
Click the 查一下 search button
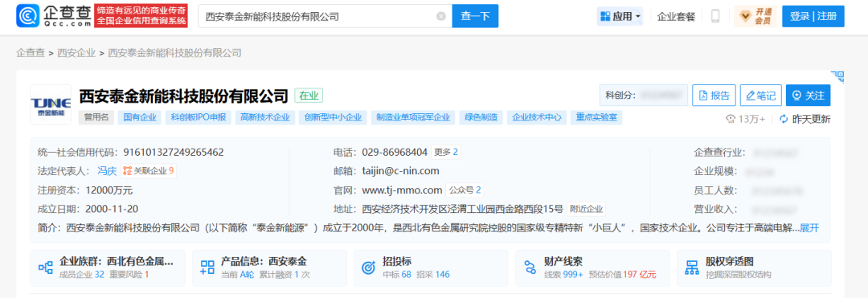click(475, 16)
